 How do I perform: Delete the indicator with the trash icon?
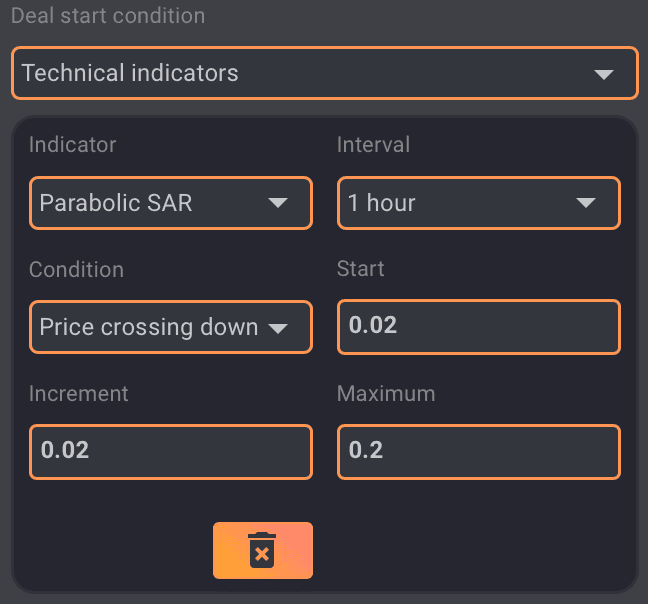tap(262, 550)
